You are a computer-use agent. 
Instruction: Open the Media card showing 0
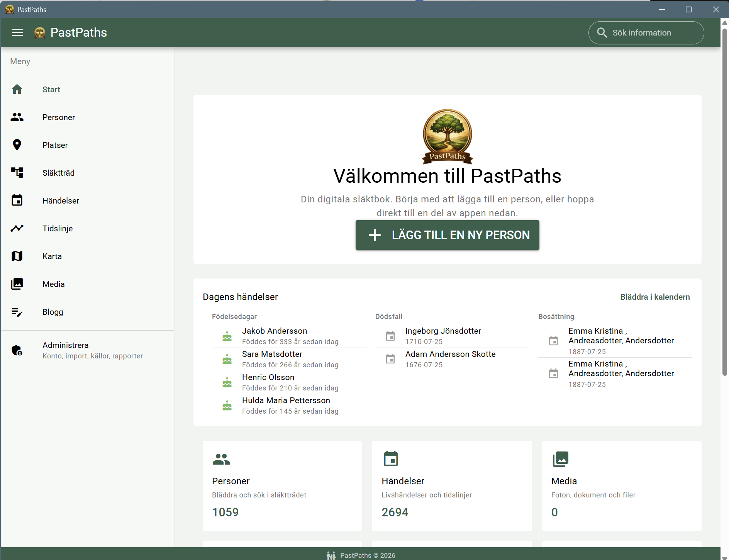[622, 486]
